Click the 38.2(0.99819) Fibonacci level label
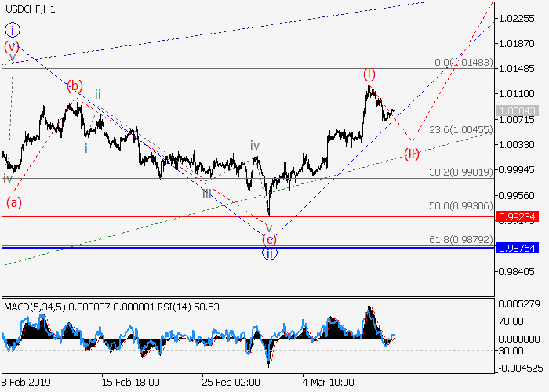Image resolution: width=549 pixels, height=392 pixels. (x=461, y=172)
